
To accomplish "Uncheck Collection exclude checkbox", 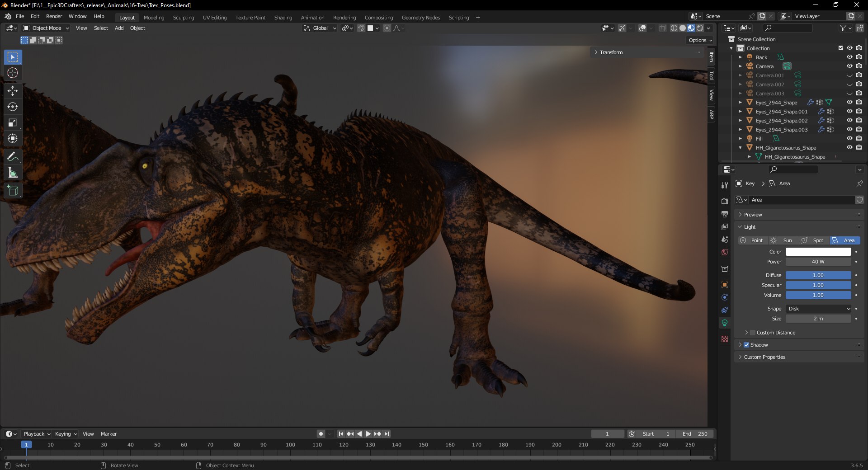I will click(x=841, y=48).
